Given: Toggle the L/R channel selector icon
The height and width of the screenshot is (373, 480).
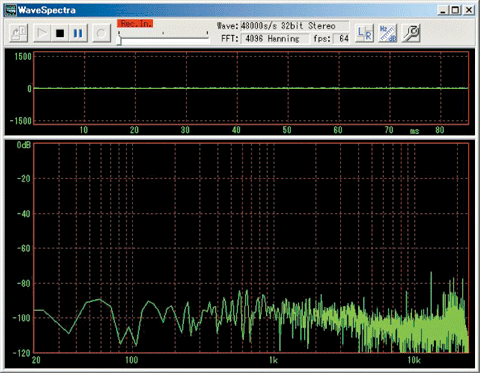Looking at the screenshot, I should click(x=364, y=33).
